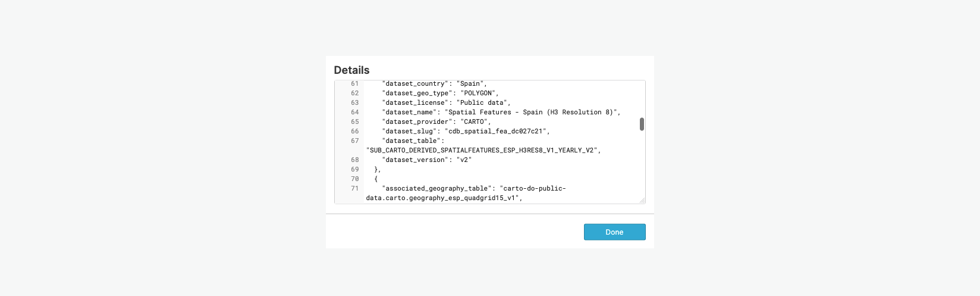Click the "dataset_version" key text
This screenshot has height=296, width=980.
click(x=415, y=160)
